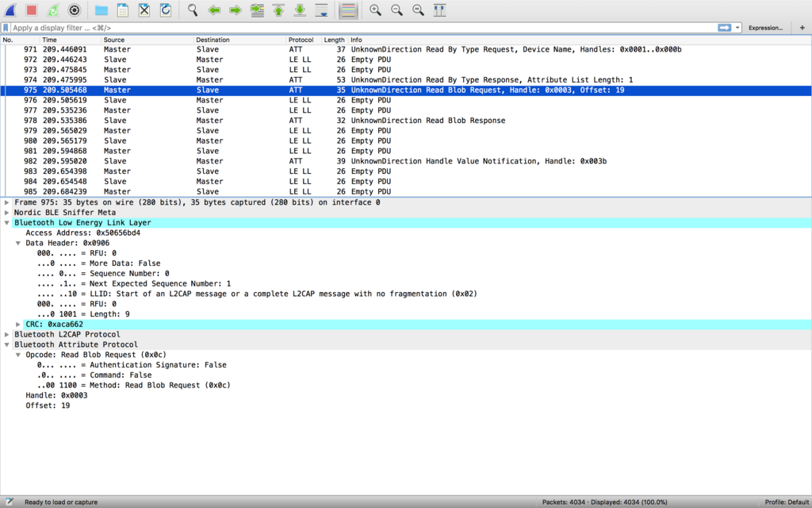The height and width of the screenshot is (508, 812).
Task: Toggle auto scroll during live capture
Action: (322, 10)
